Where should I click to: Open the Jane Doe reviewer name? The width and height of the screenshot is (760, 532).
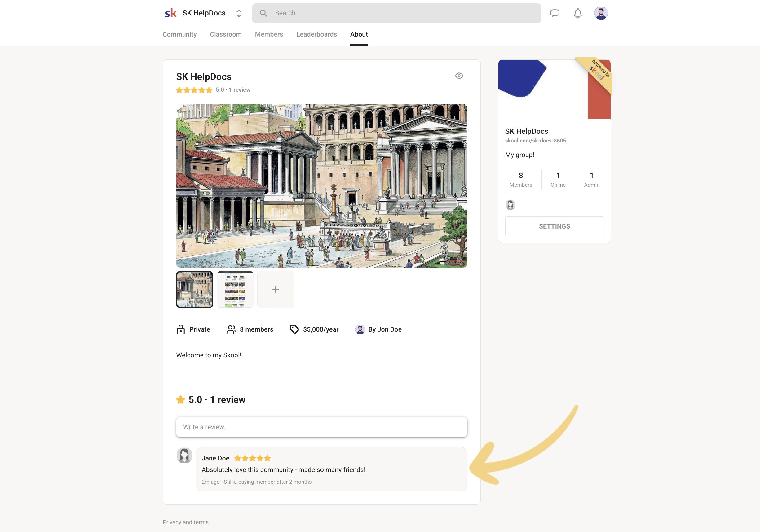(215, 458)
